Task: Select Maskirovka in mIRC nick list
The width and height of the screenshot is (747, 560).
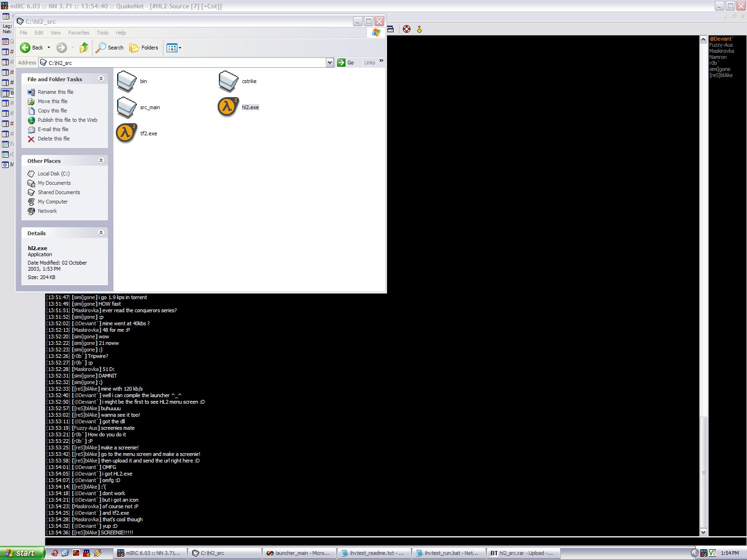Action: pos(721,51)
